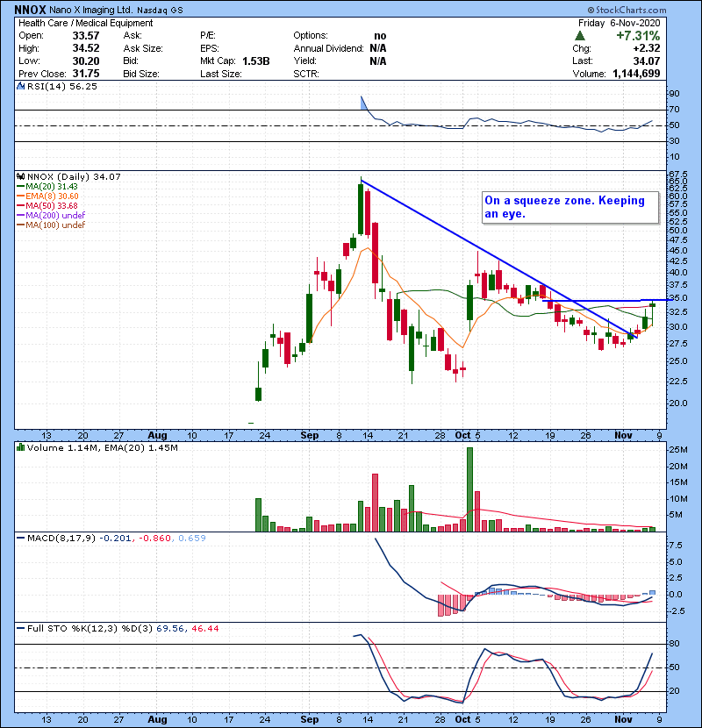Click the 25M label on volume axis

click(x=677, y=450)
